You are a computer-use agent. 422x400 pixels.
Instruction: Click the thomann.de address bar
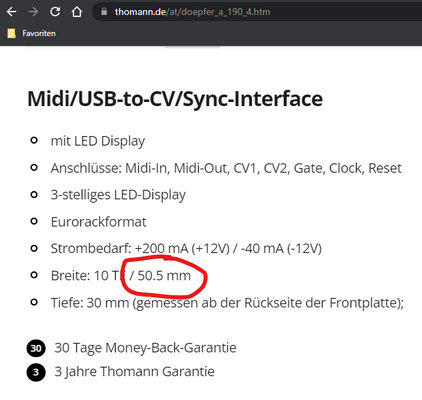click(x=257, y=12)
